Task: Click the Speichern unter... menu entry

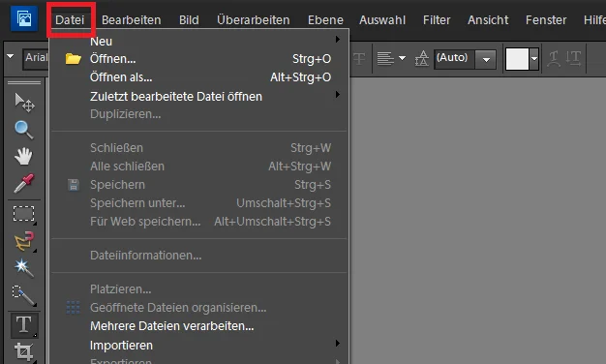Action: tap(199, 203)
